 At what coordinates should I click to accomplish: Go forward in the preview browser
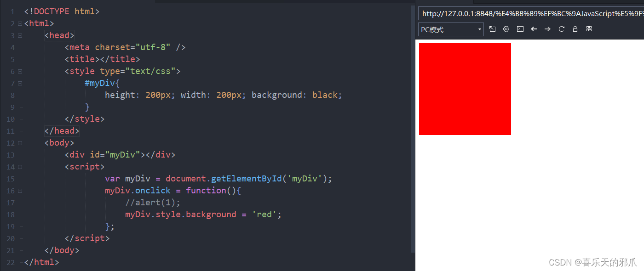547,29
